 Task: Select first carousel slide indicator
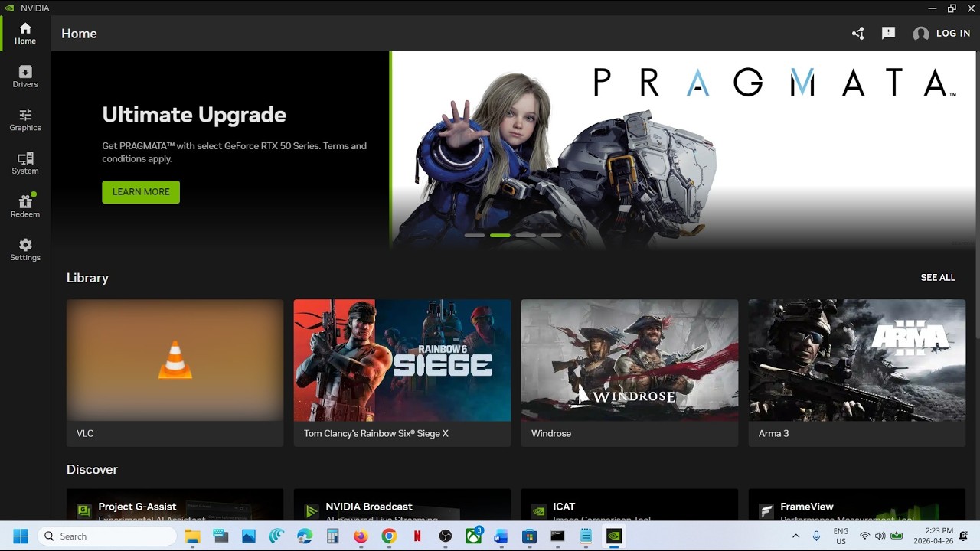(475, 236)
